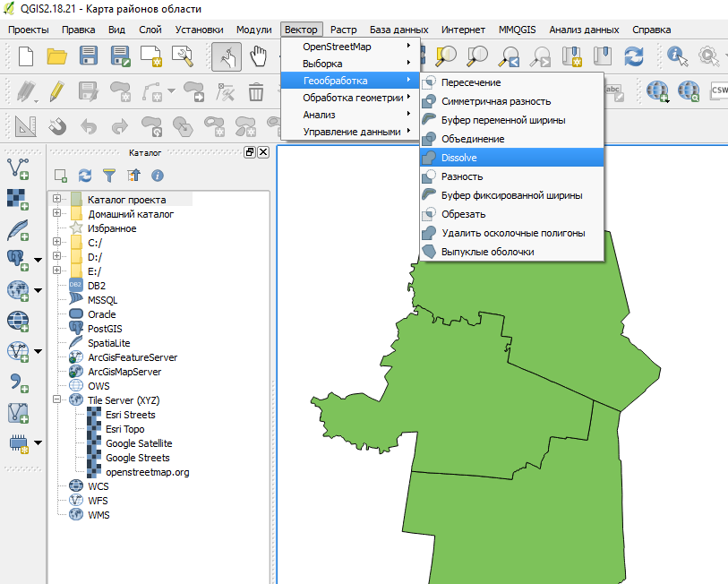The height and width of the screenshot is (584, 728).
Task: Expand the Каталог проекта tree node
Action: 57,199
